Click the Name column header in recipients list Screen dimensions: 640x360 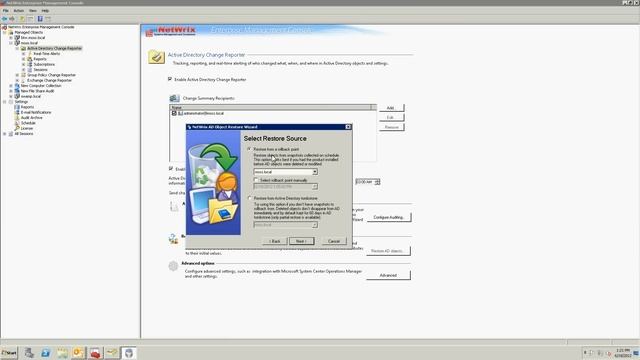coord(271,107)
